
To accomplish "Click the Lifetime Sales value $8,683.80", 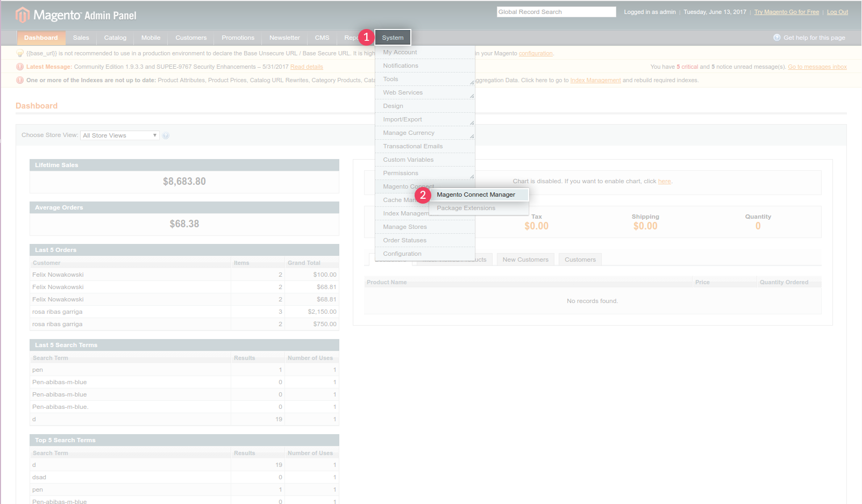I will (184, 182).
